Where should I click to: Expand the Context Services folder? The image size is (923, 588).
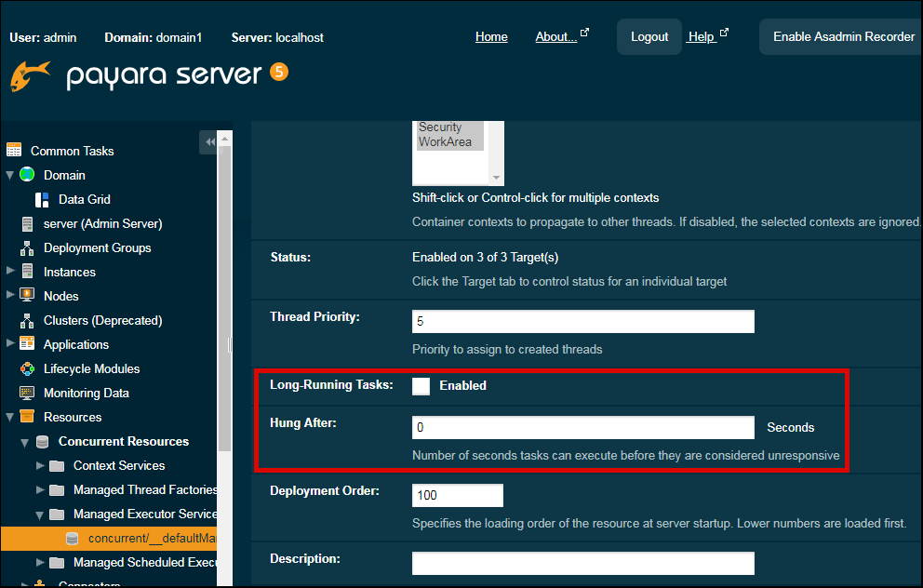tap(40, 465)
